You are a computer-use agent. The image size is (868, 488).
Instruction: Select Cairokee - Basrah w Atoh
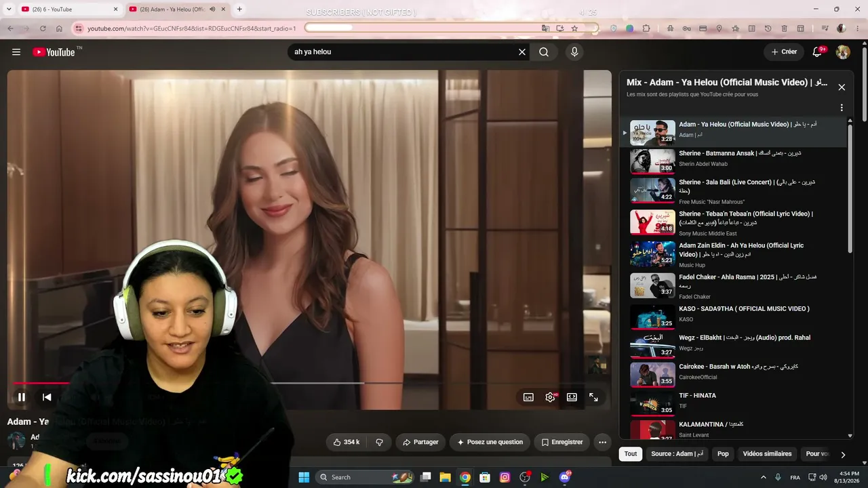[x=734, y=374]
